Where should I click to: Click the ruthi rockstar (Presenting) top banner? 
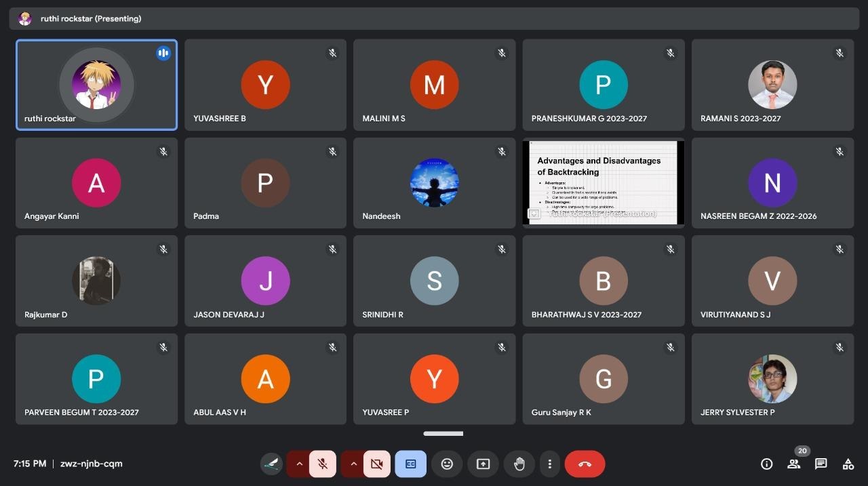(x=91, y=19)
